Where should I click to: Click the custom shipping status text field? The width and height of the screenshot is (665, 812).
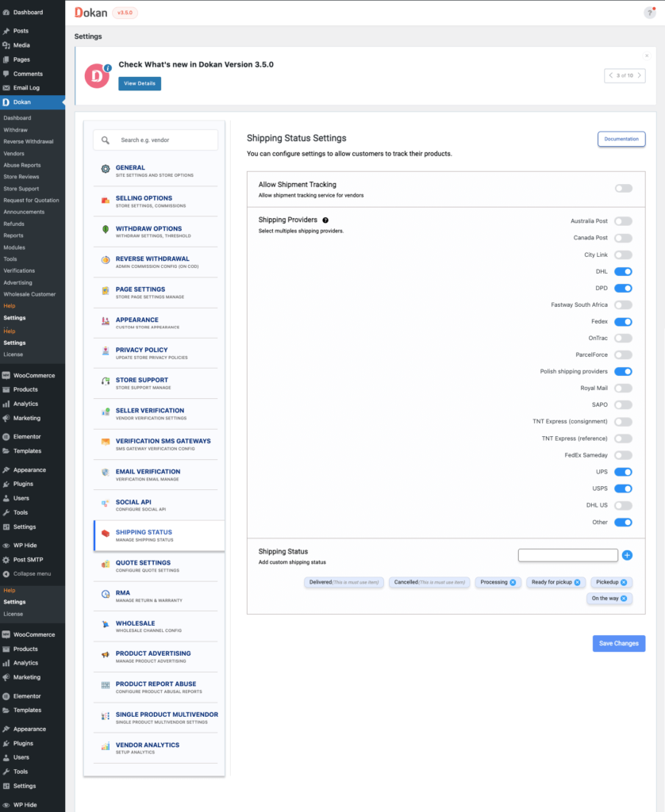[568, 555]
